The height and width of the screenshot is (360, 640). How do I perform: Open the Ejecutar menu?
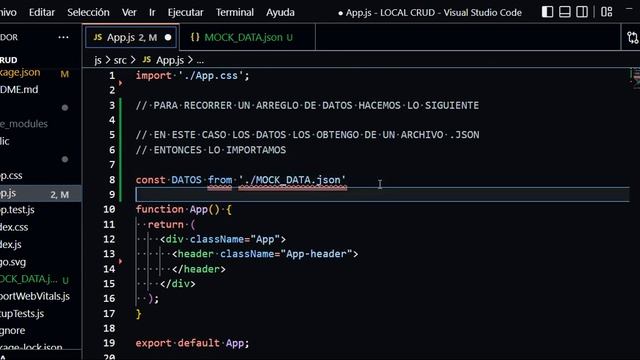(185, 12)
